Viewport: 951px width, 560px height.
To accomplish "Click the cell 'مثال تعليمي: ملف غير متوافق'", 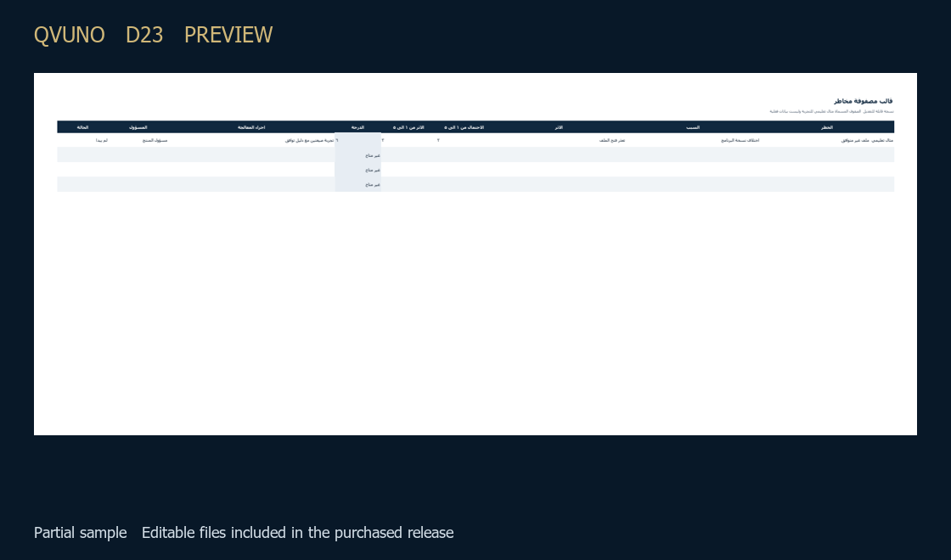I will [x=867, y=141].
